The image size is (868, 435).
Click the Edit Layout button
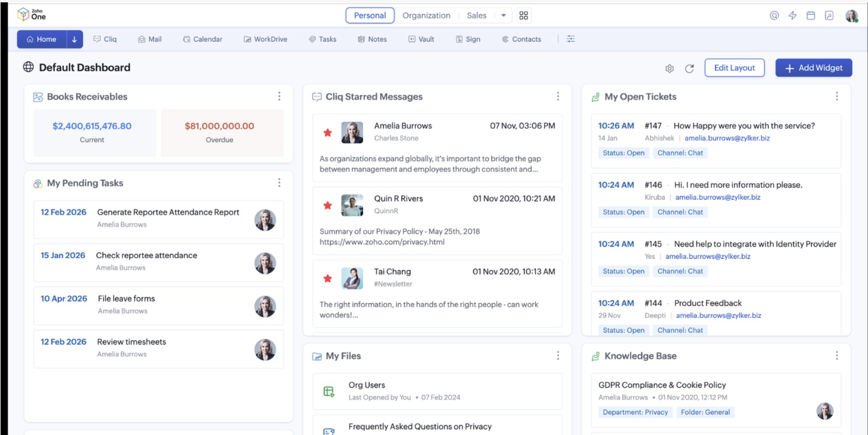(x=734, y=68)
